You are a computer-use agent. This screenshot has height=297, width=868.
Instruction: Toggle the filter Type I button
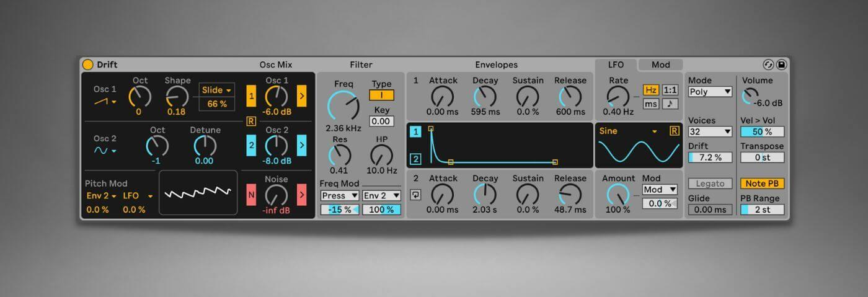coord(382,95)
